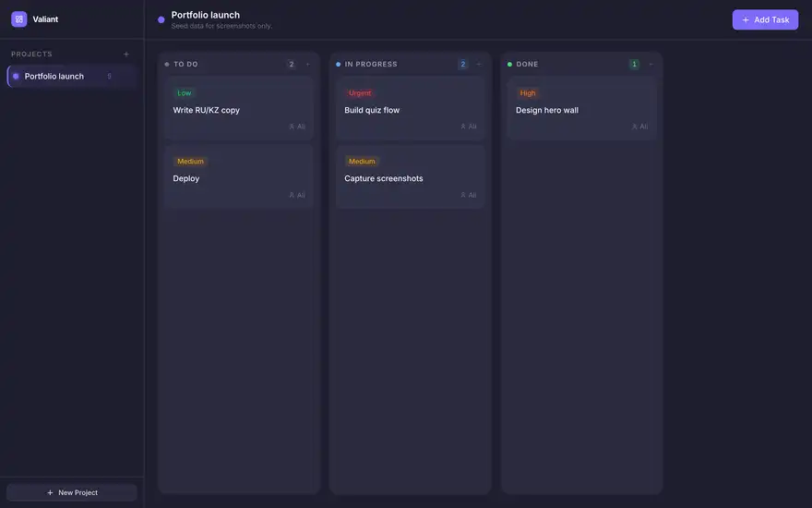
Task: Click the Valiant app logo icon
Action: click(19, 19)
